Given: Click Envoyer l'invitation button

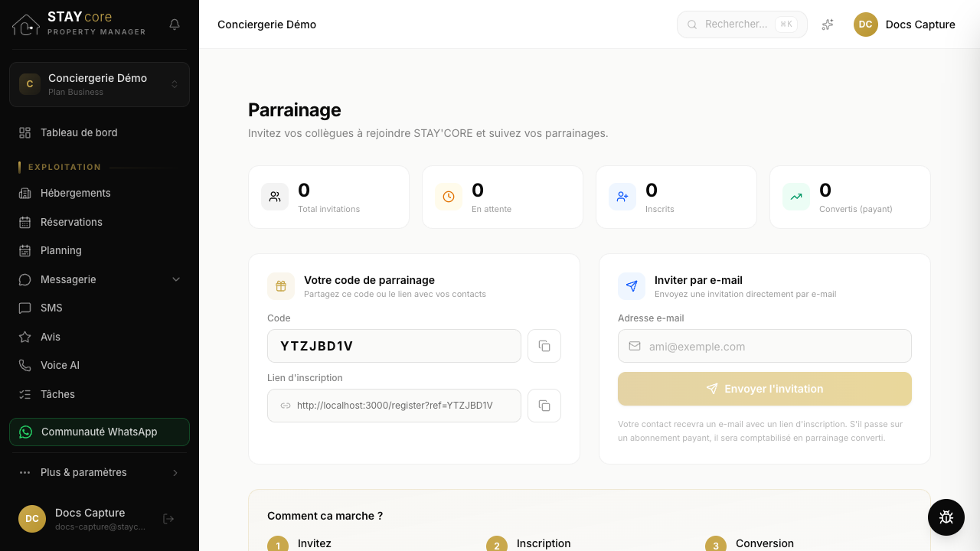Looking at the screenshot, I should (x=765, y=389).
